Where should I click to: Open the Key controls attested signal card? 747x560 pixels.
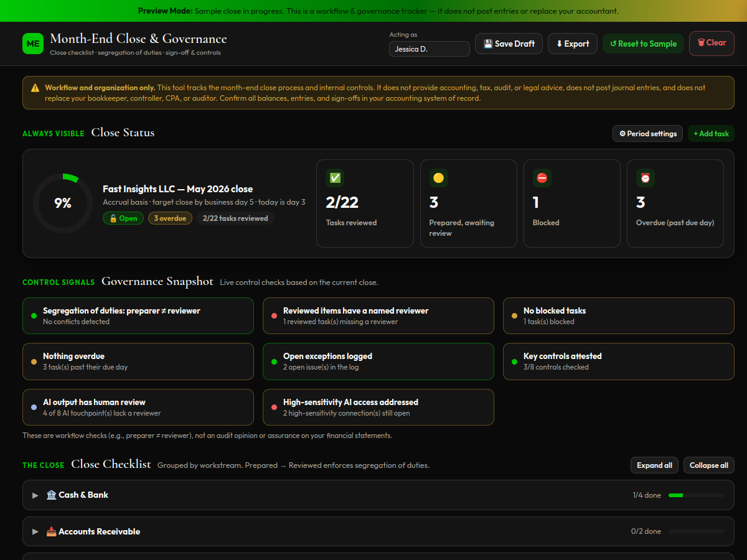pos(619,362)
